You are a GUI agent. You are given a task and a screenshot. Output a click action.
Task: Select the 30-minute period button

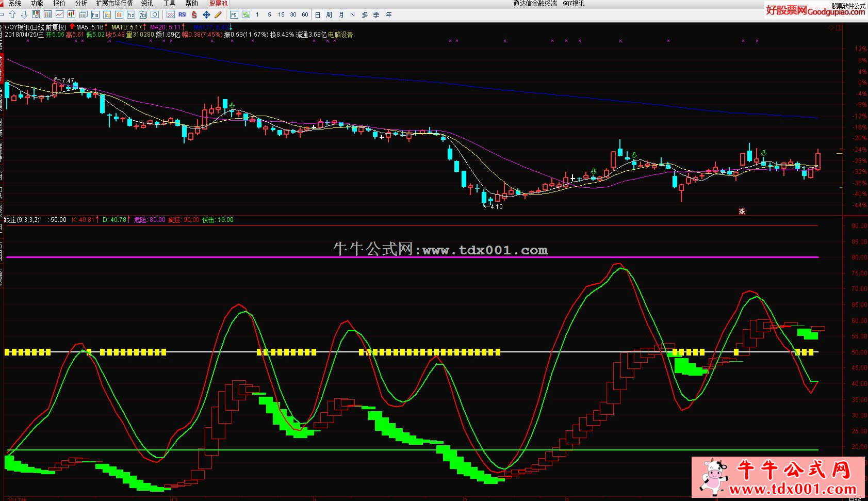293,14
